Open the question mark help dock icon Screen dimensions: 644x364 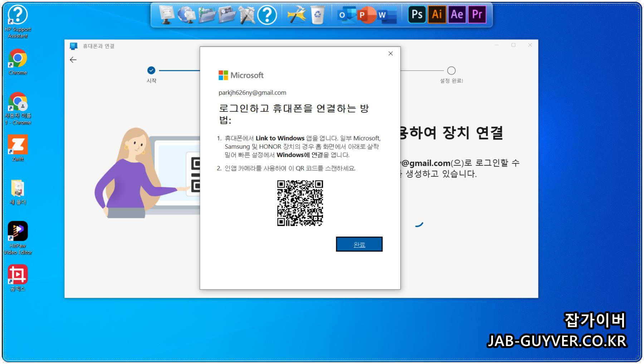click(267, 15)
